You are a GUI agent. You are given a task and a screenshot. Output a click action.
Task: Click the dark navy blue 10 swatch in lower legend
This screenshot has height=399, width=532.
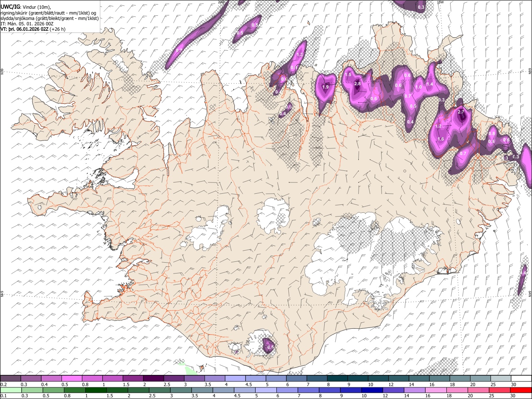pyautogui.click(x=372, y=390)
